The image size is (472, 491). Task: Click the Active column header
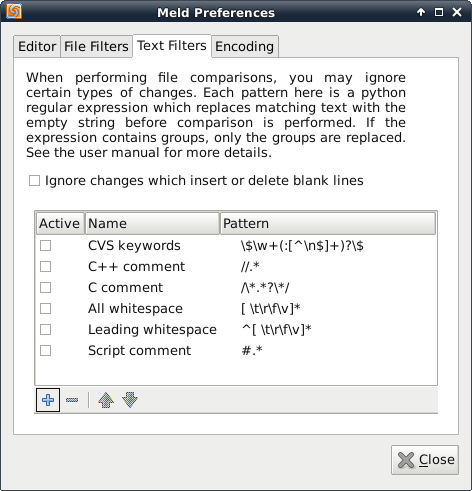(x=60, y=223)
